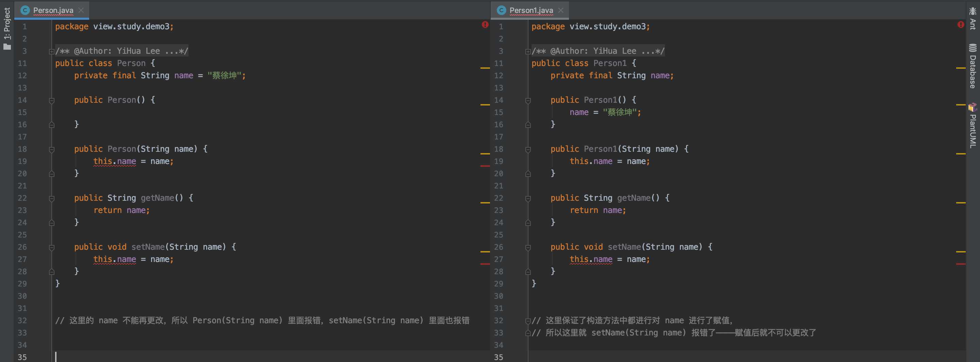Click the error indicator in Person.java editor

[485, 25]
